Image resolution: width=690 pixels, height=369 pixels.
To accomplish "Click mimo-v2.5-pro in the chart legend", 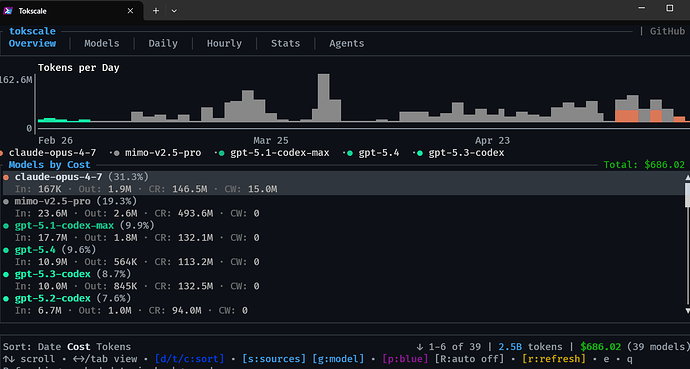I will tap(163, 153).
